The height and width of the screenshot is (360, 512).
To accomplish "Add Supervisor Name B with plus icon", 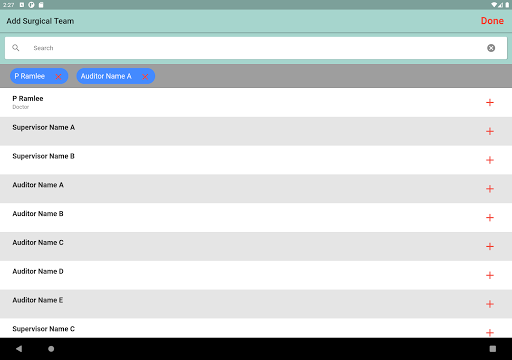I will point(490,160).
